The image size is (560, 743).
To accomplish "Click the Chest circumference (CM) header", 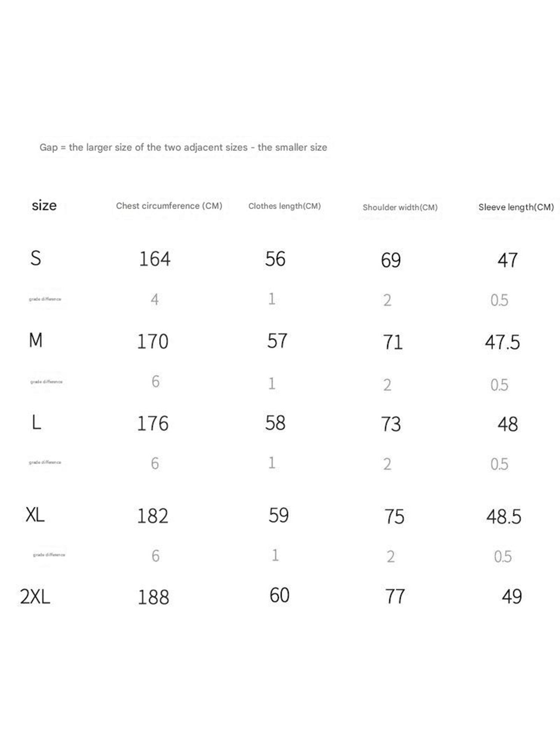I will pyautogui.click(x=169, y=206).
